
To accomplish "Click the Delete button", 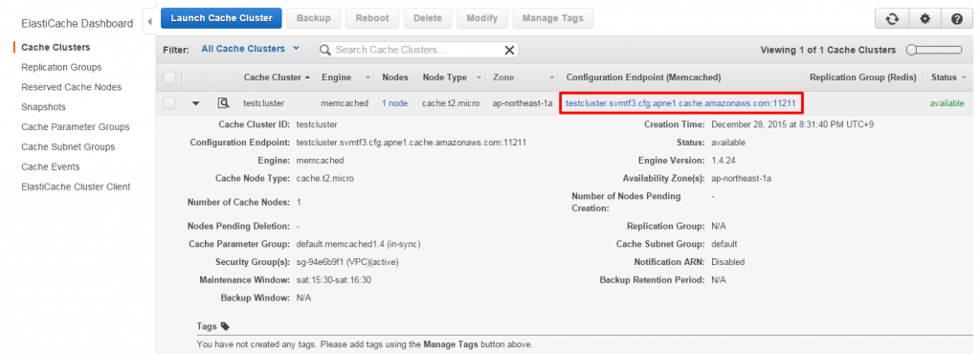I will click(428, 18).
